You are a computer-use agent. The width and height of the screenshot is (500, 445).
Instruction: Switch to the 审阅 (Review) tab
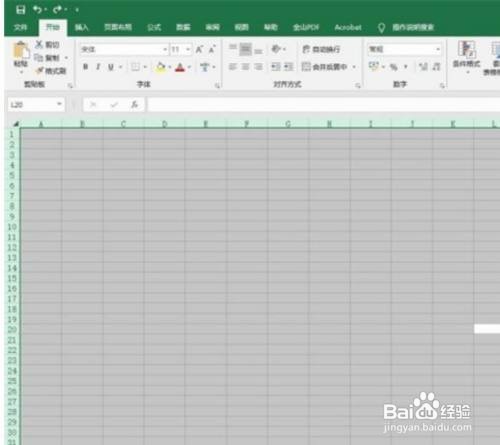coord(212,27)
